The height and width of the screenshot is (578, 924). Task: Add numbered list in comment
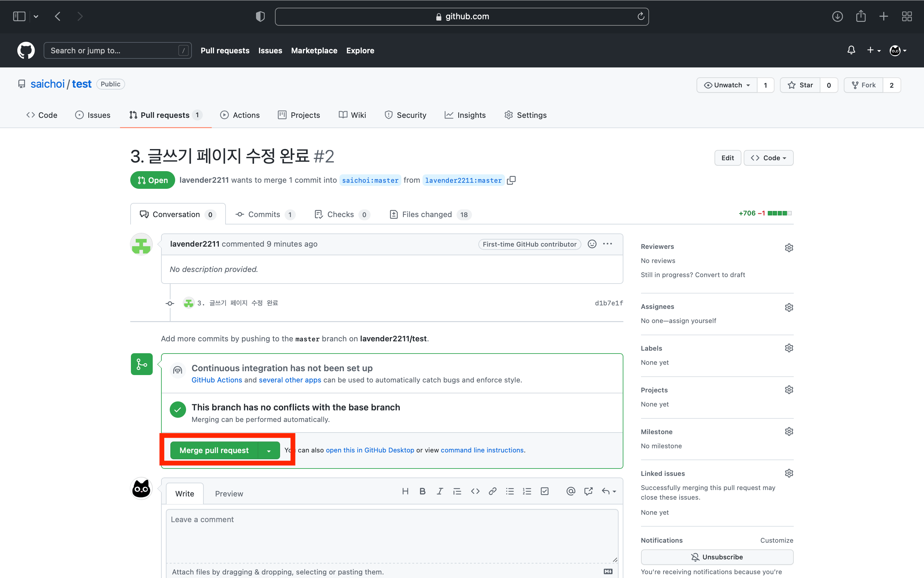click(x=527, y=491)
